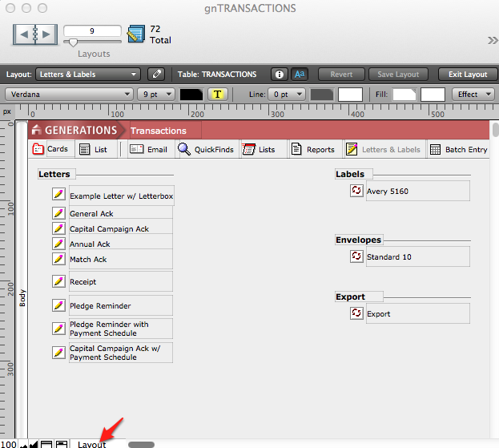Click the icon next to Avery 5160
The image size is (499, 448).
(356, 191)
